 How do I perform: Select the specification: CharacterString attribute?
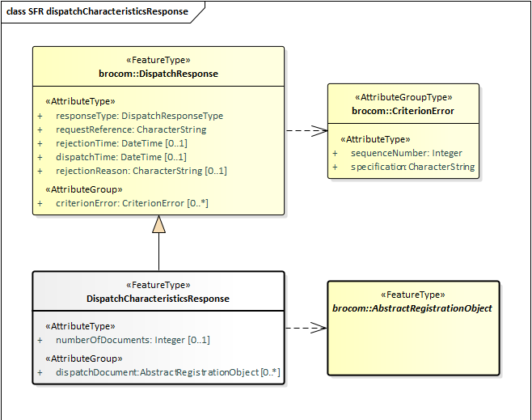pyautogui.click(x=412, y=167)
